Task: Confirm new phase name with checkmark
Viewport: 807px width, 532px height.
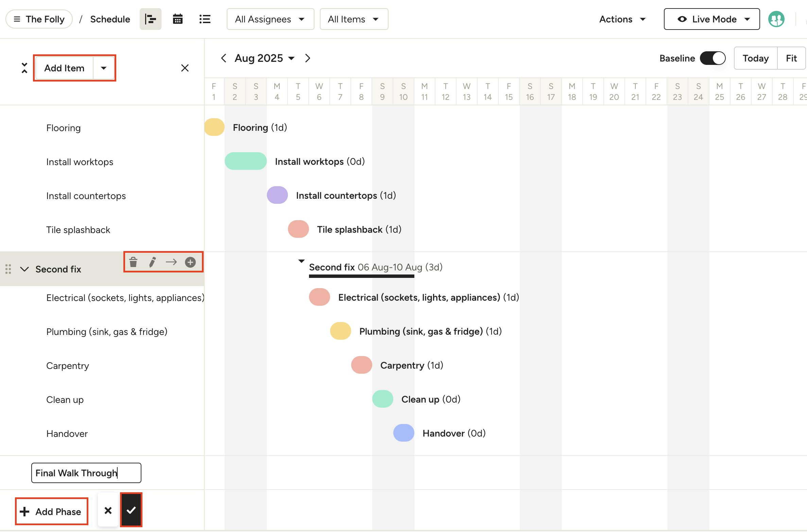Action: coord(131,510)
